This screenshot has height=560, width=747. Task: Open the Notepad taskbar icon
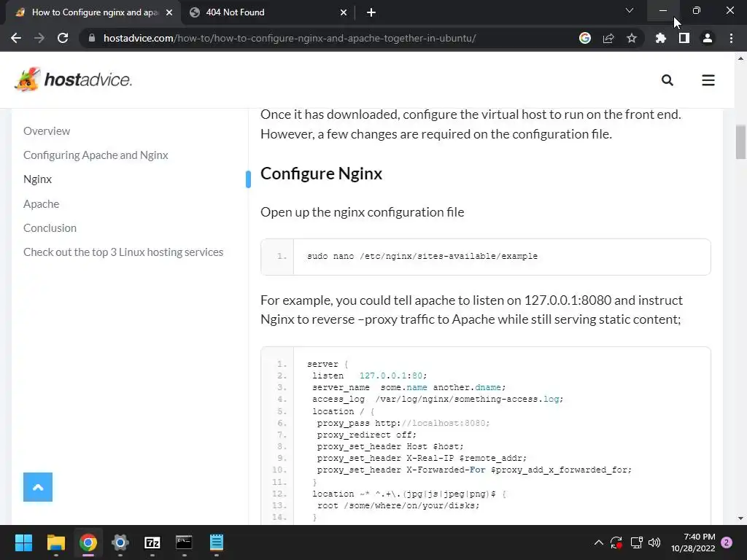coord(216,542)
